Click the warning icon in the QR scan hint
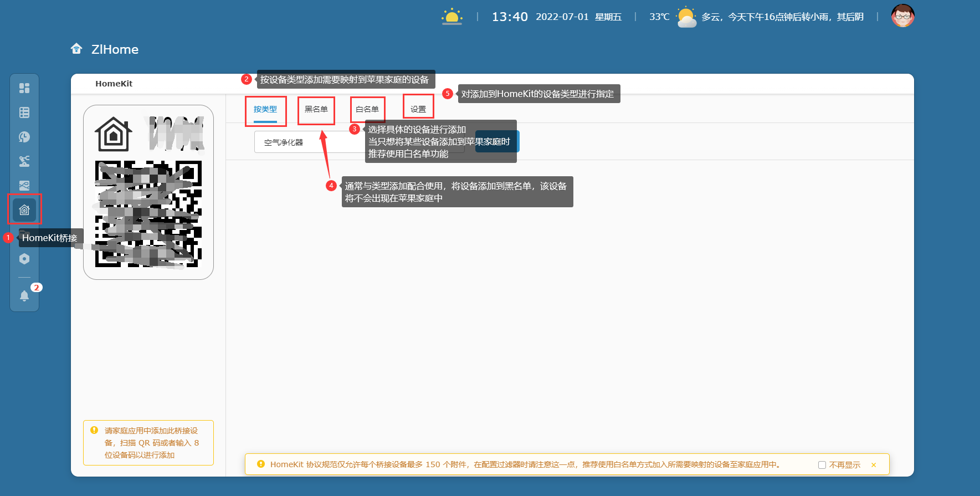Image resolution: width=980 pixels, height=496 pixels. (x=94, y=430)
